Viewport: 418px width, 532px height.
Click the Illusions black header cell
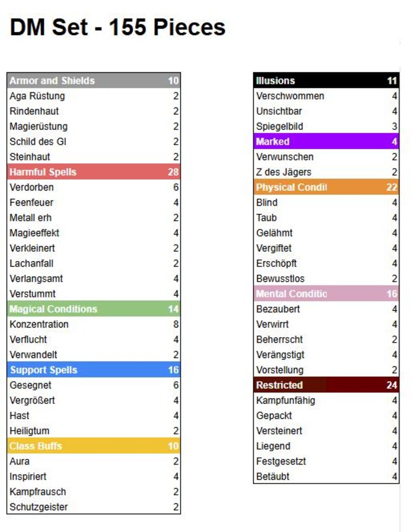point(326,81)
